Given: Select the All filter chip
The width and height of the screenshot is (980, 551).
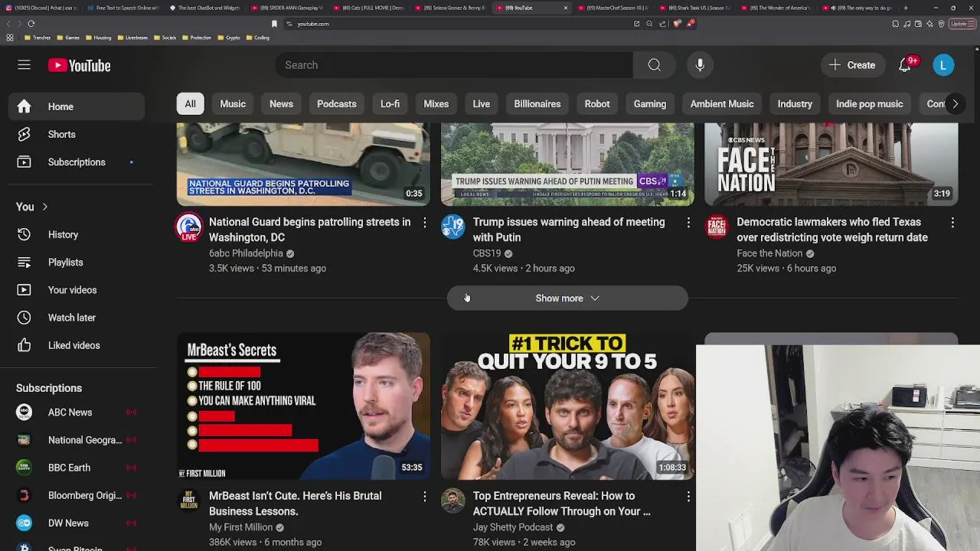Looking at the screenshot, I should 190,104.
